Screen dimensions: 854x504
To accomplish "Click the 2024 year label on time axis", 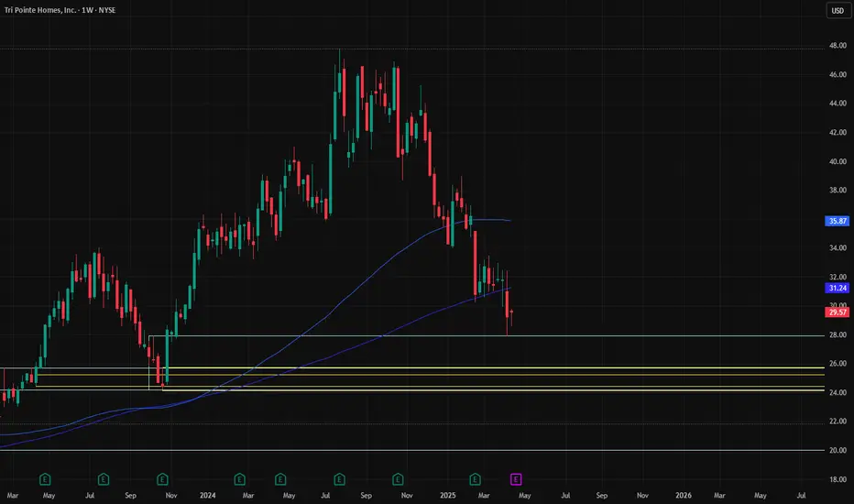I will (207, 495).
